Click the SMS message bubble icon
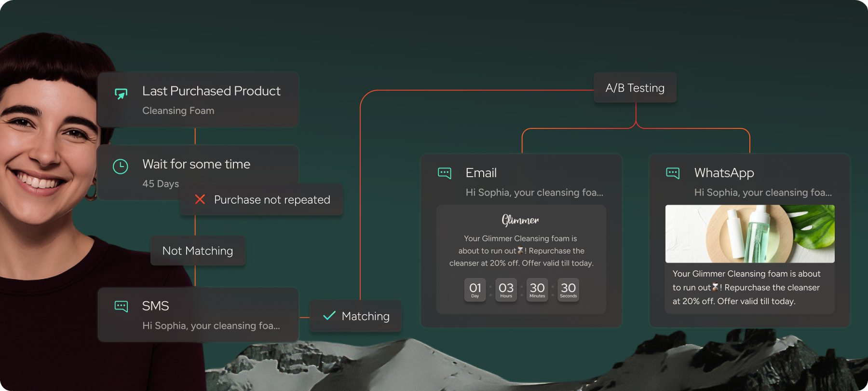The height and width of the screenshot is (391, 868). click(121, 306)
